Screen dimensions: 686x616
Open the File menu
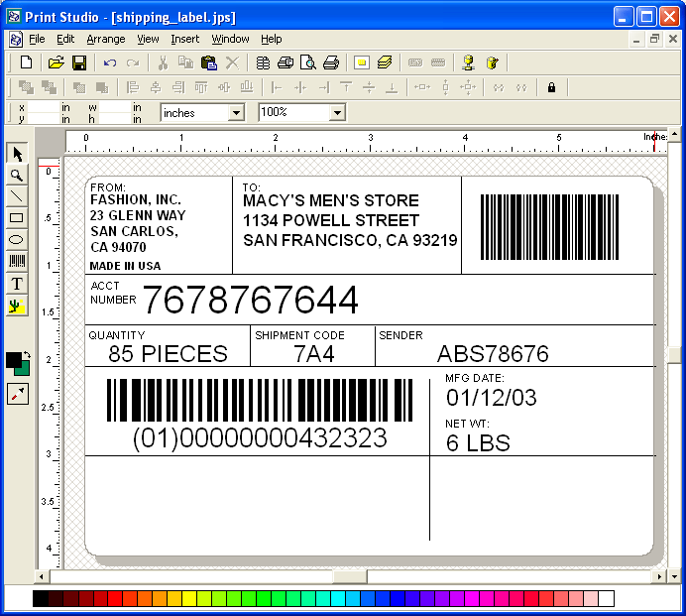click(x=37, y=39)
